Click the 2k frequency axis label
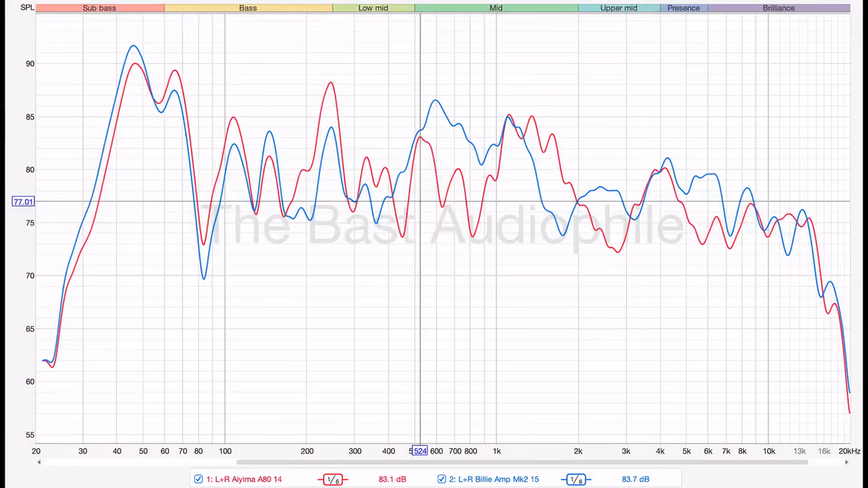The image size is (868, 488). (578, 452)
